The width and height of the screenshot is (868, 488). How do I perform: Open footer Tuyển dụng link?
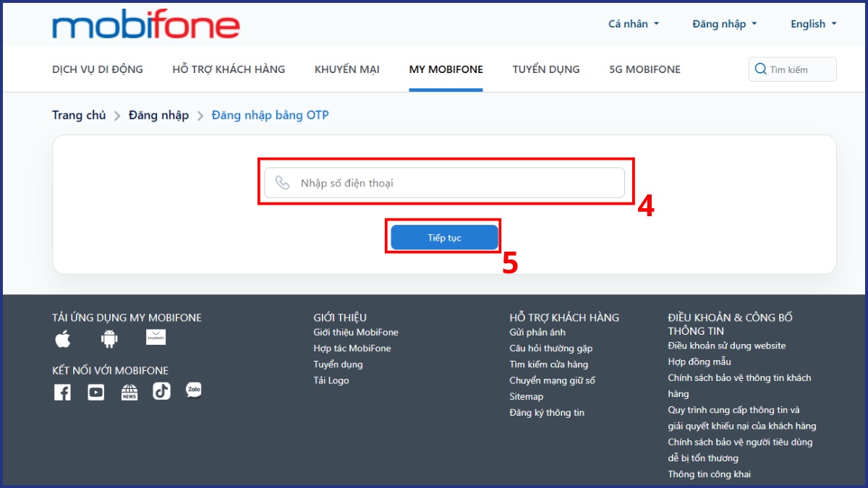[x=338, y=364]
